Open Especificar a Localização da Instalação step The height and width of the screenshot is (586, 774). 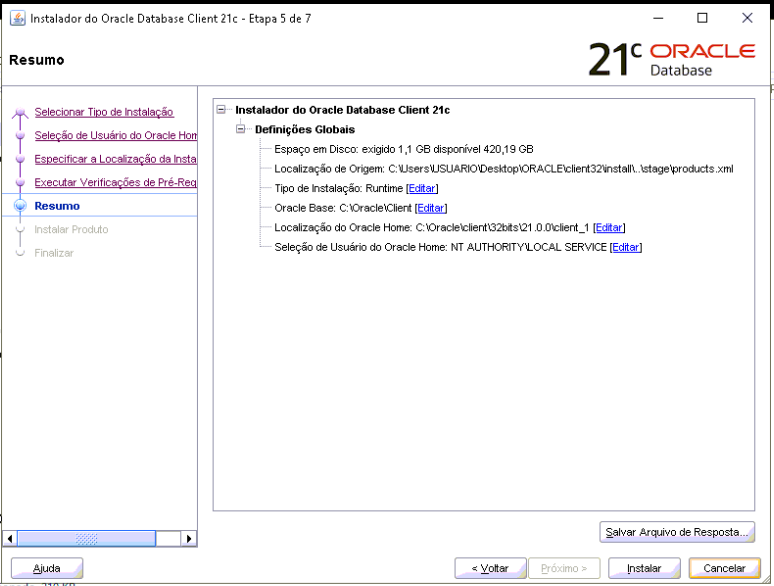(x=116, y=159)
